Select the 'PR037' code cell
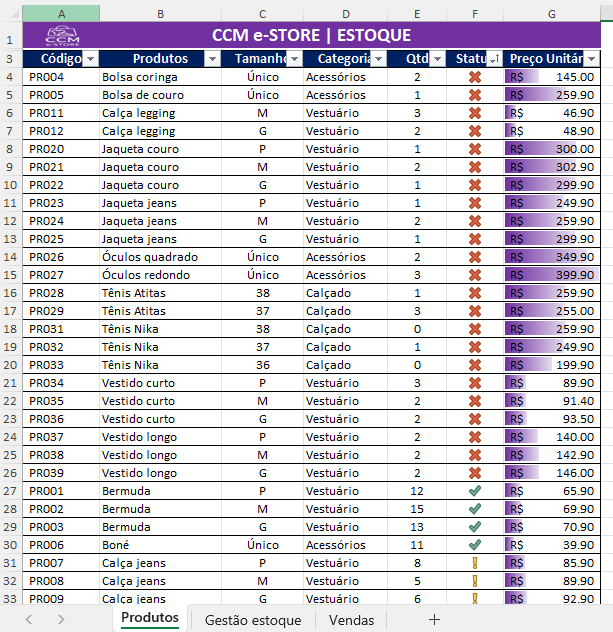The height and width of the screenshot is (632, 613). click(x=61, y=437)
